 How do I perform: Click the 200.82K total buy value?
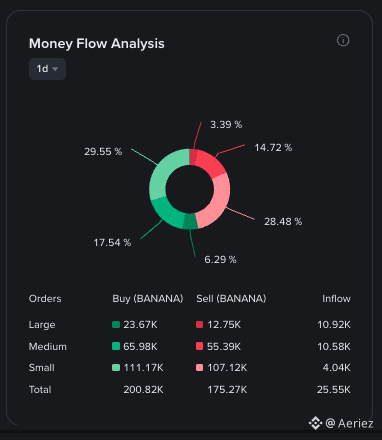point(144,390)
